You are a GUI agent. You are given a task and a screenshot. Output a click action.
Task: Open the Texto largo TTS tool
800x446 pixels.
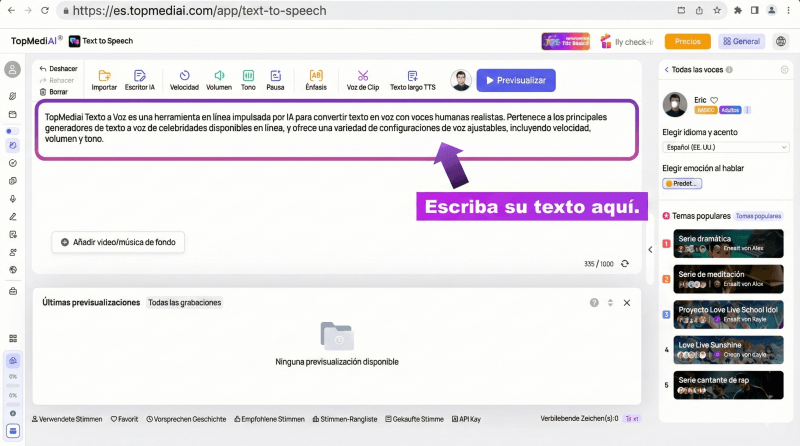tap(413, 80)
